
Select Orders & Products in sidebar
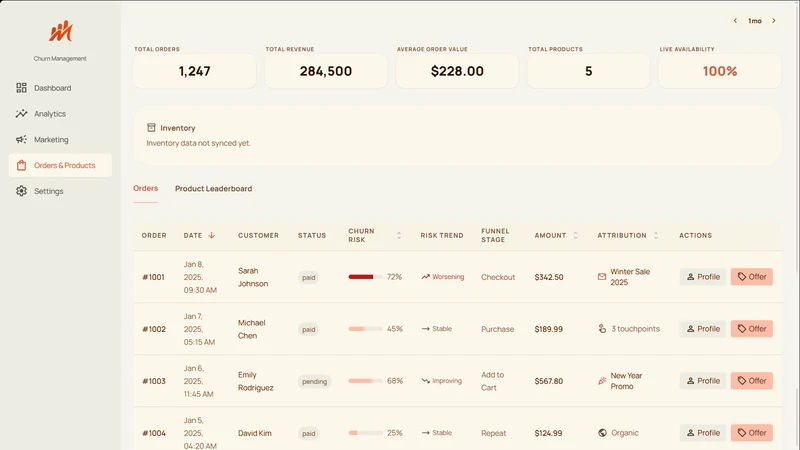(x=60, y=165)
